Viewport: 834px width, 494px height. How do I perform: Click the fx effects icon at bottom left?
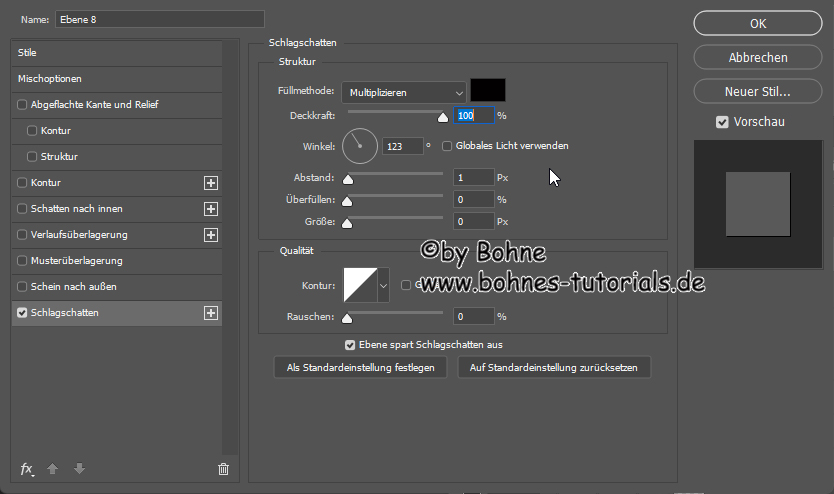point(27,468)
